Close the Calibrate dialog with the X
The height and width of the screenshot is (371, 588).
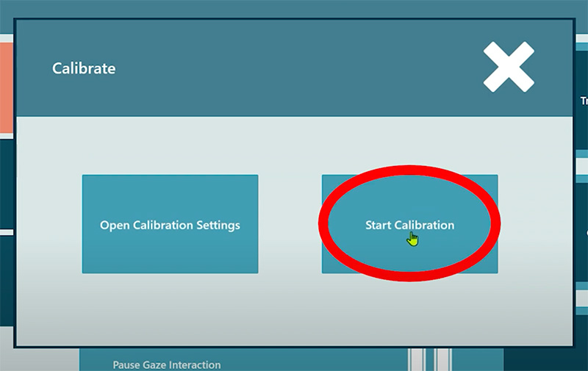[509, 68]
